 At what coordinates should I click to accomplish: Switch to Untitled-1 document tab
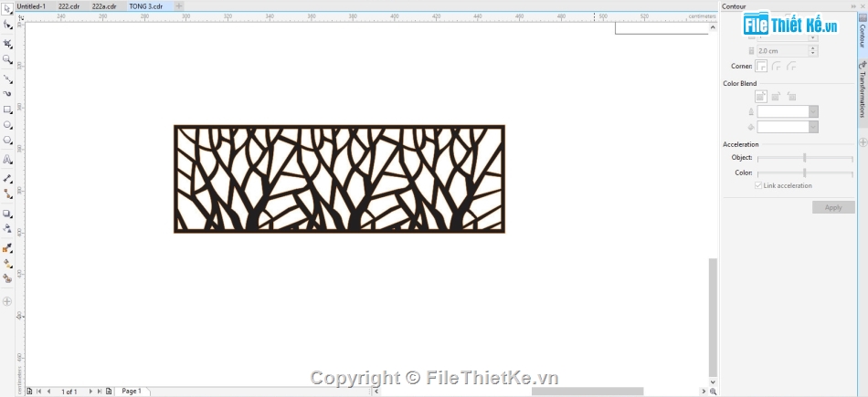click(x=32, y=6)
